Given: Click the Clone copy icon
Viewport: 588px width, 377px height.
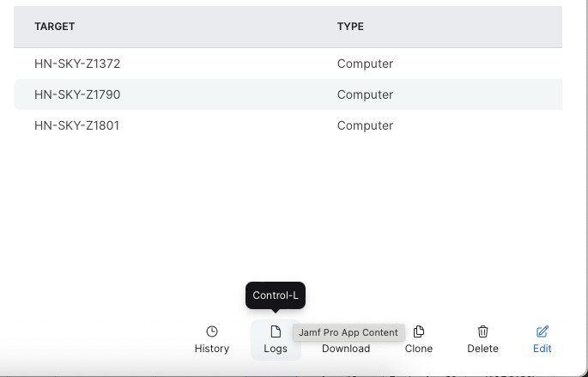Looking at the screenshot, I should [419, 331].
